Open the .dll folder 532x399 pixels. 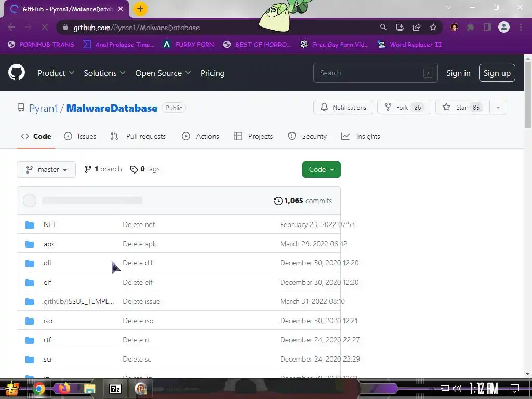pos(46,263)
